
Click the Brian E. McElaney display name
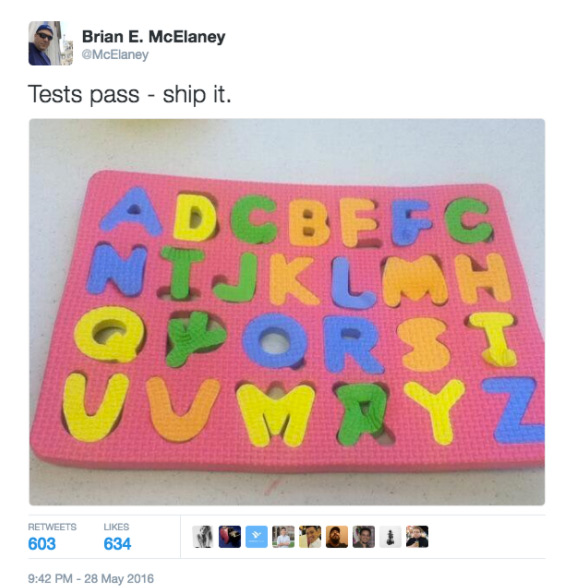tap(153, 37)
